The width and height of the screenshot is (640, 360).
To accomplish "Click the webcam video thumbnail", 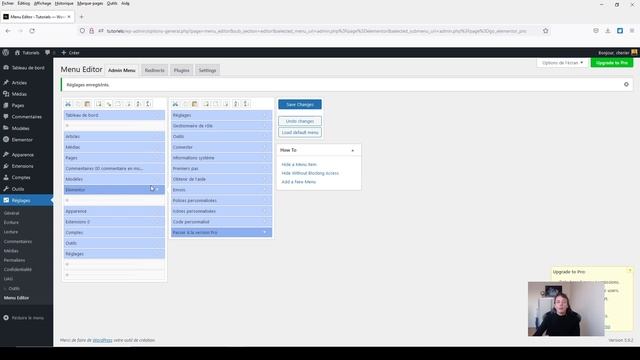I will coord(566,309).
